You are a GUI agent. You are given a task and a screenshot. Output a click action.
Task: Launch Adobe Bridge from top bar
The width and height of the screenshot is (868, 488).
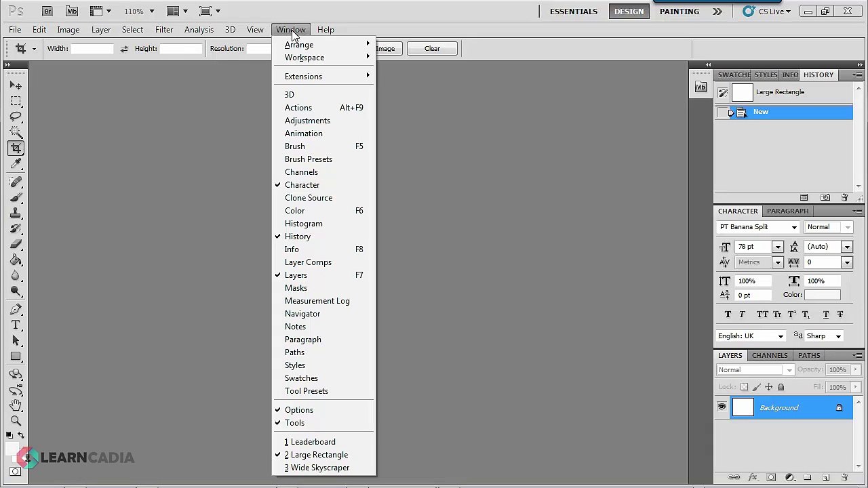(47, 11)
